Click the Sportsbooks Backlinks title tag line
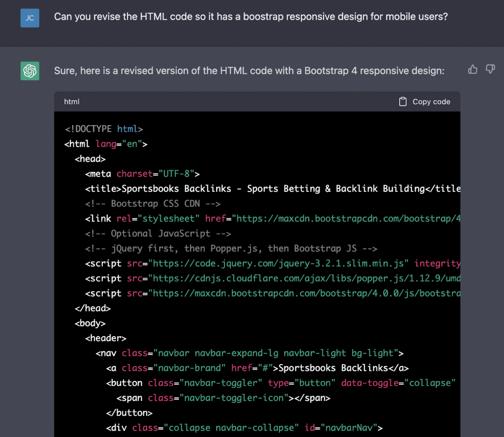This screenshot has height=437, width=504. coord(272,188)
